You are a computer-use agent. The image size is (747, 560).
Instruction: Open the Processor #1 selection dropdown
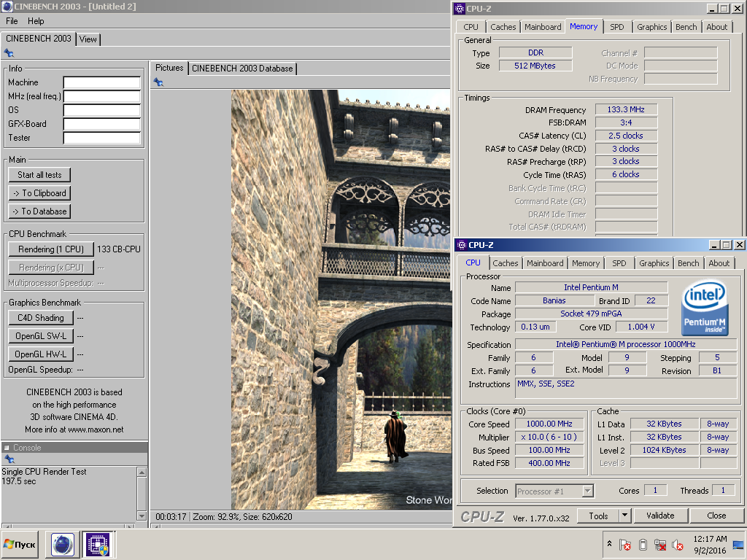pyautogui.click(x=554, y=491)
